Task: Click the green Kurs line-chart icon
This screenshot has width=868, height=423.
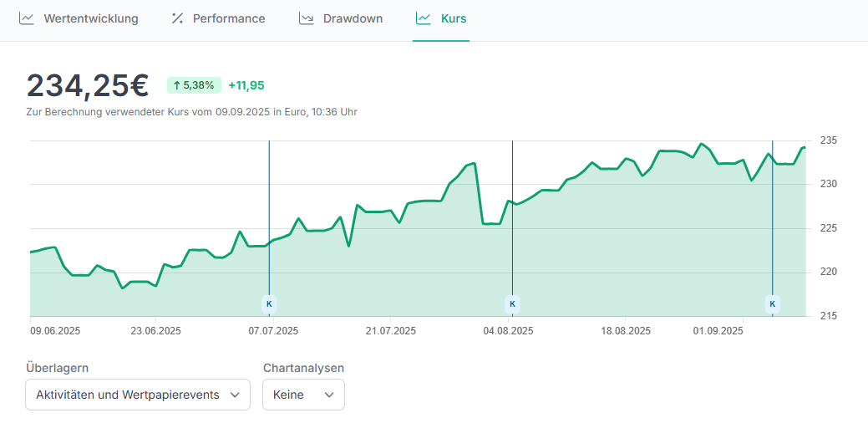Action: [424, 18]
